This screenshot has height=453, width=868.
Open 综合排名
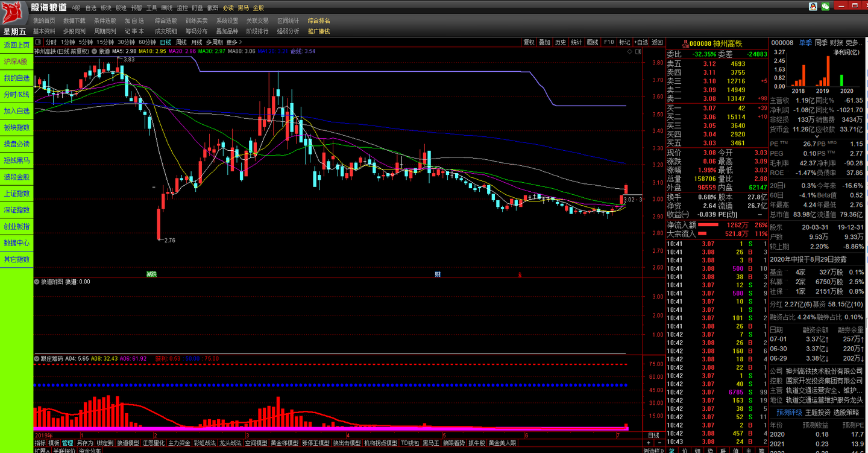coord(319,21)
